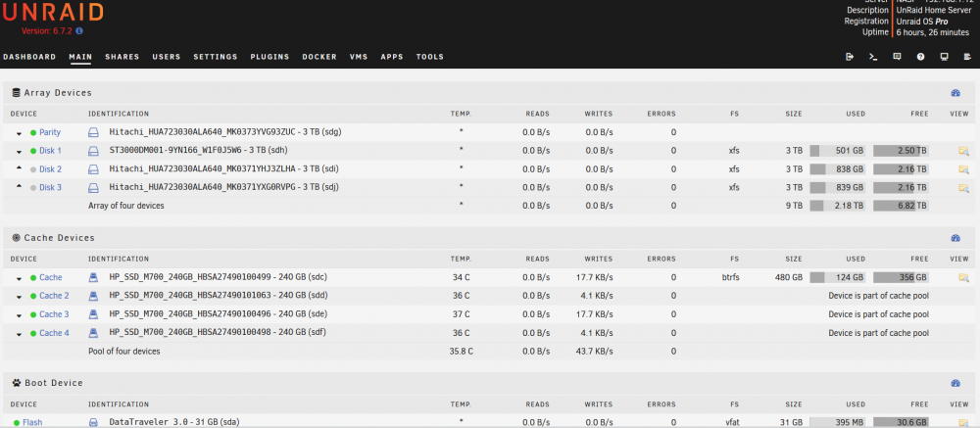
Task: Click the SSD icon for Cache 4 (sdf)
Action: (x=93, y=333)
